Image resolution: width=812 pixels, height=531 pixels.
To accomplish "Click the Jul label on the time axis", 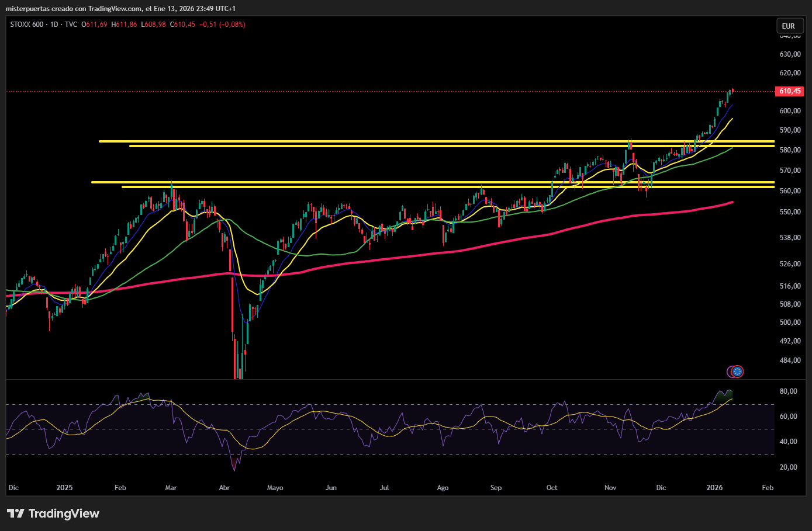I will pos(384,488).
